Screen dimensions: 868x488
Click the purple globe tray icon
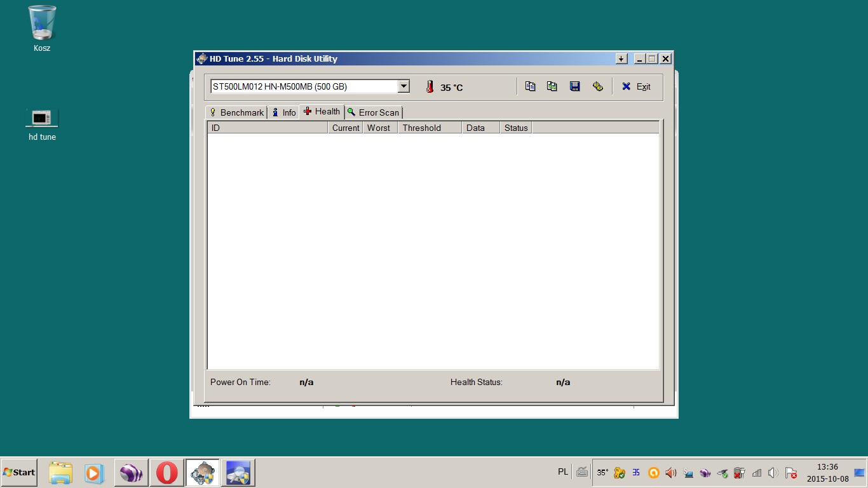pyautogui.click(x=705, y=473)
